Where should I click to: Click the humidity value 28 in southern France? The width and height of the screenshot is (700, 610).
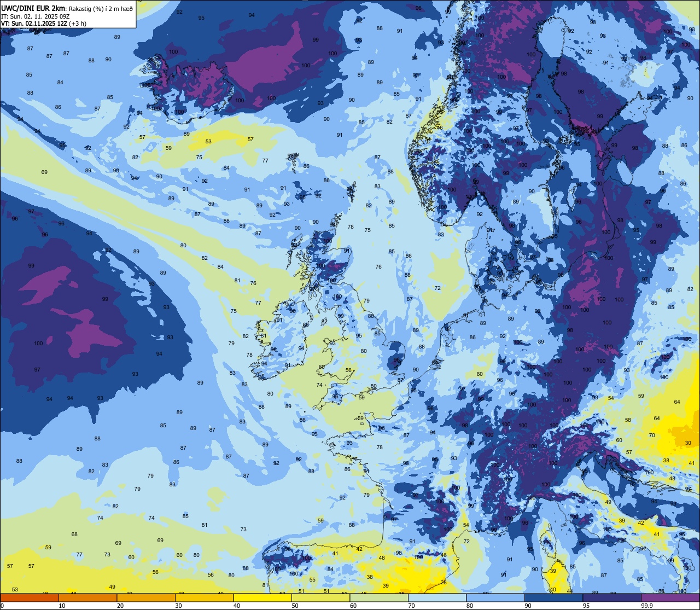point(444,583)
